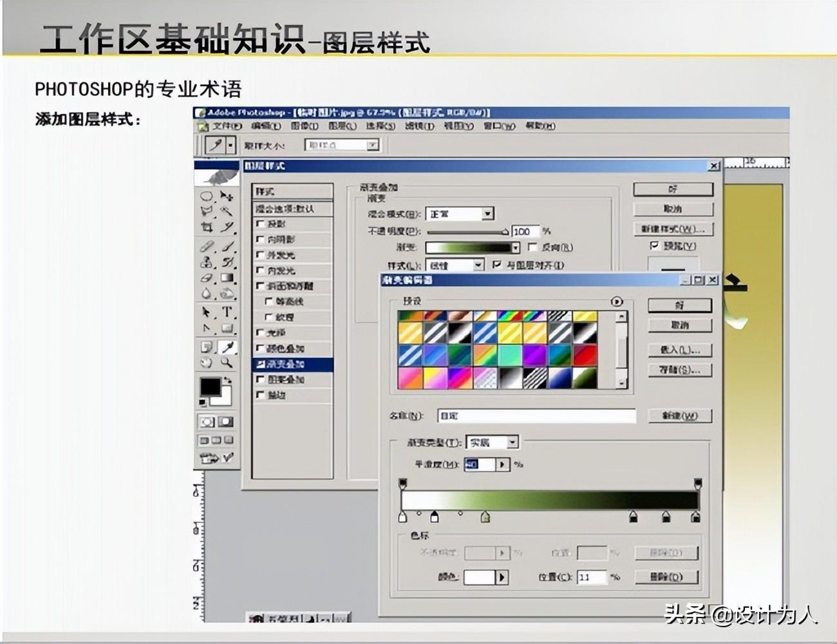This screenshot has height=644, width=837.
Task: Enable the 斜面和浮雕 (Bevel and Emboss) checkbox
Action: tap(261, 286)
